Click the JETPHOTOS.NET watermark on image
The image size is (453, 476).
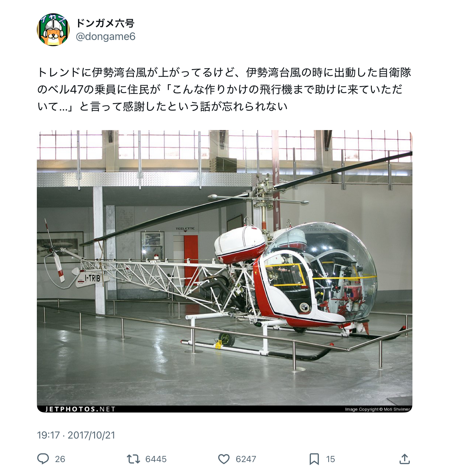(81, 409)
